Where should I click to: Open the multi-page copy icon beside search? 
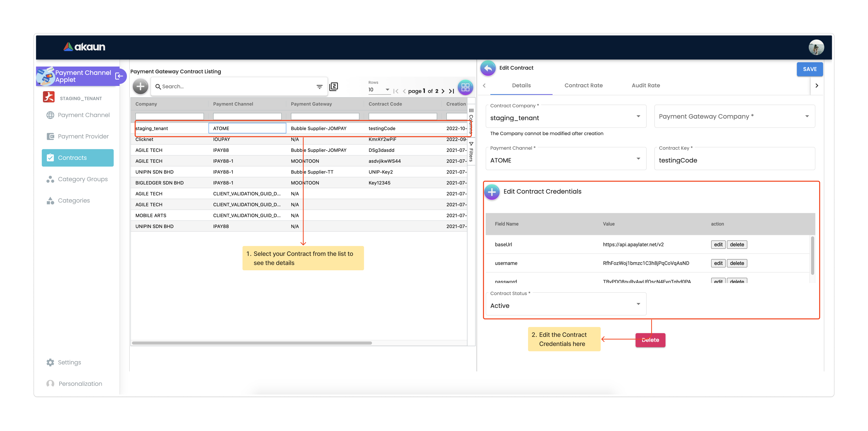point(334,87)
